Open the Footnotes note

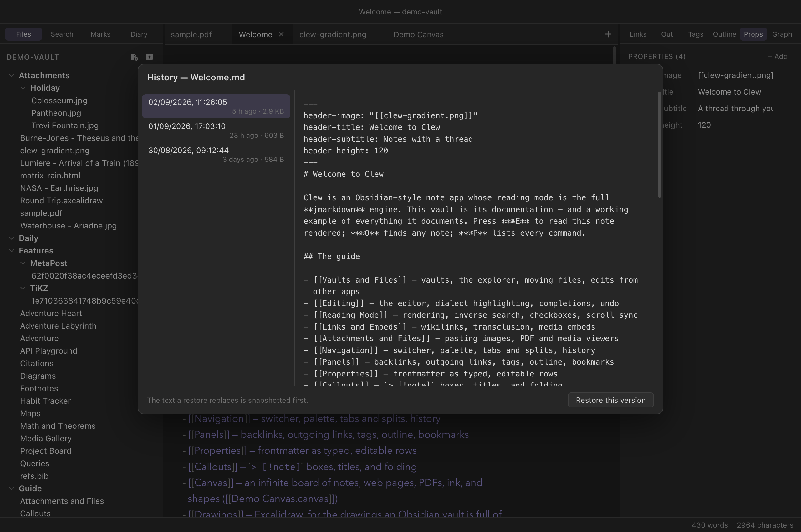coord(39,389)
